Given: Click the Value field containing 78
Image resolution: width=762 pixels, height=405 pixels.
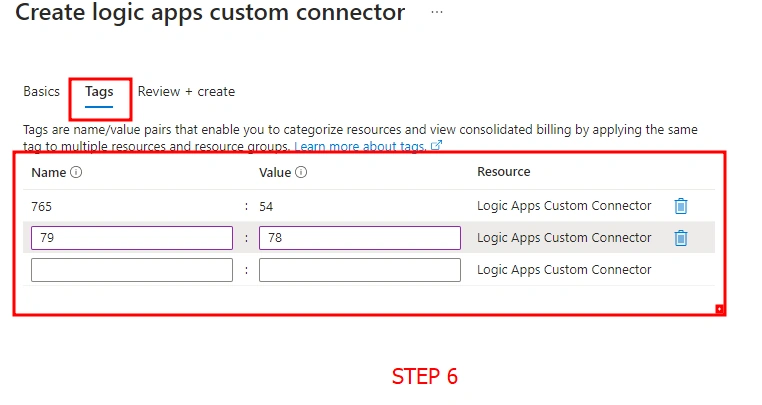Looking at the screenshot, I should tap(360, 238).
